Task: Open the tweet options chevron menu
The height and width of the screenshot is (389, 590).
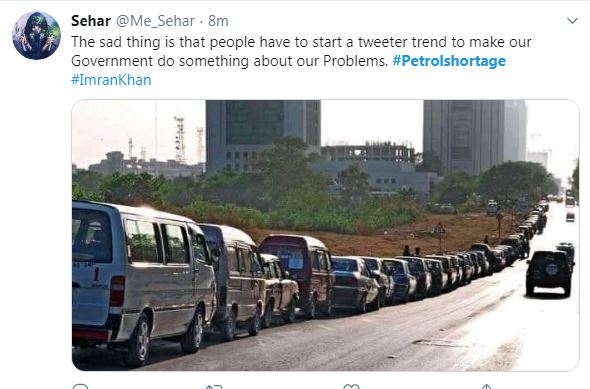Action: 572,21
